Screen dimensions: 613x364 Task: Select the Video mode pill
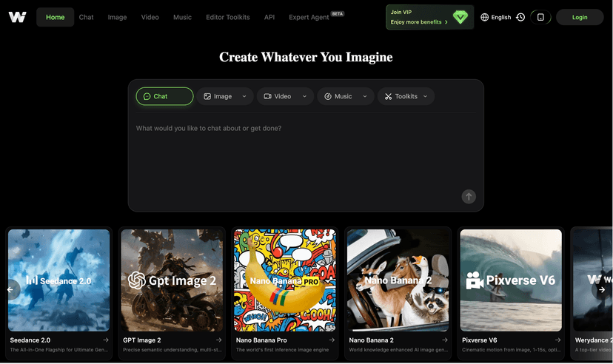coord(285,96)
